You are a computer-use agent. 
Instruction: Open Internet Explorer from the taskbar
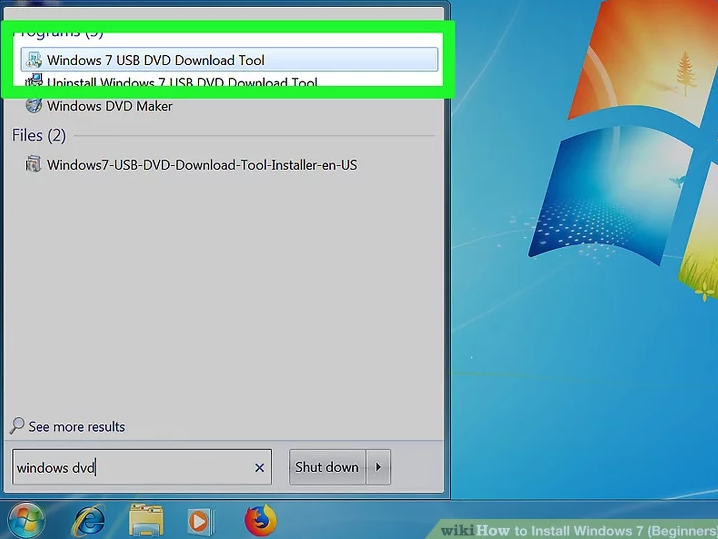(90, 520)
